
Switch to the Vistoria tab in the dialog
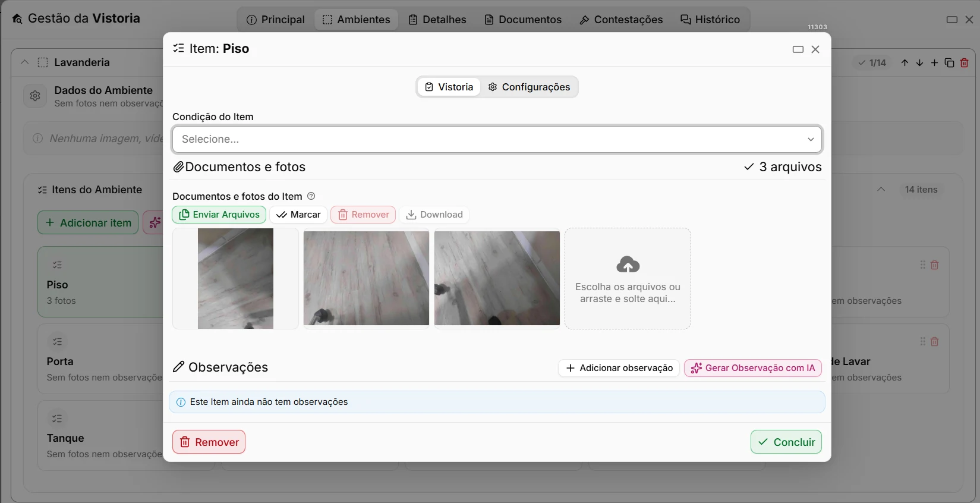click(x=449, y=87)
